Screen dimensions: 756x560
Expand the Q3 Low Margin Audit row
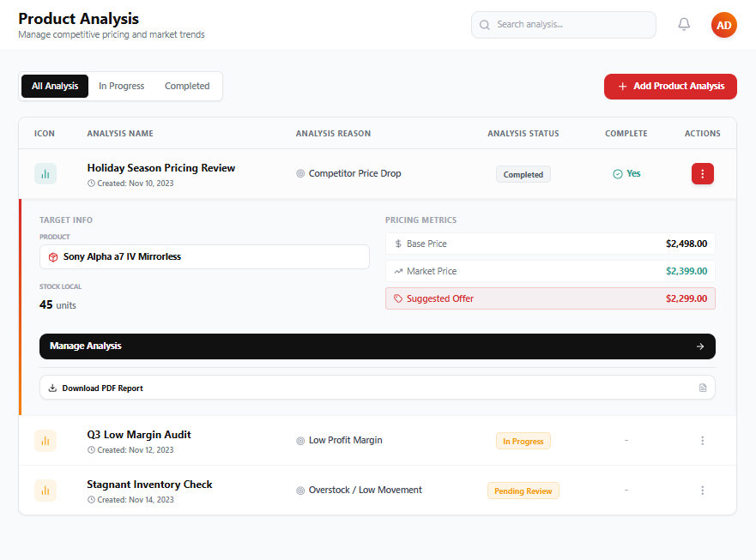point(378,441)
